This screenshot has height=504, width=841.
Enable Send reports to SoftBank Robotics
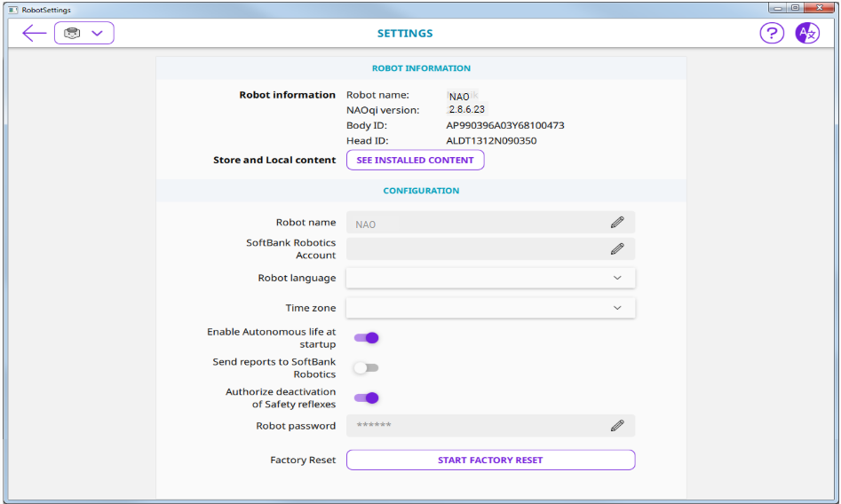(x=366, y=368)
